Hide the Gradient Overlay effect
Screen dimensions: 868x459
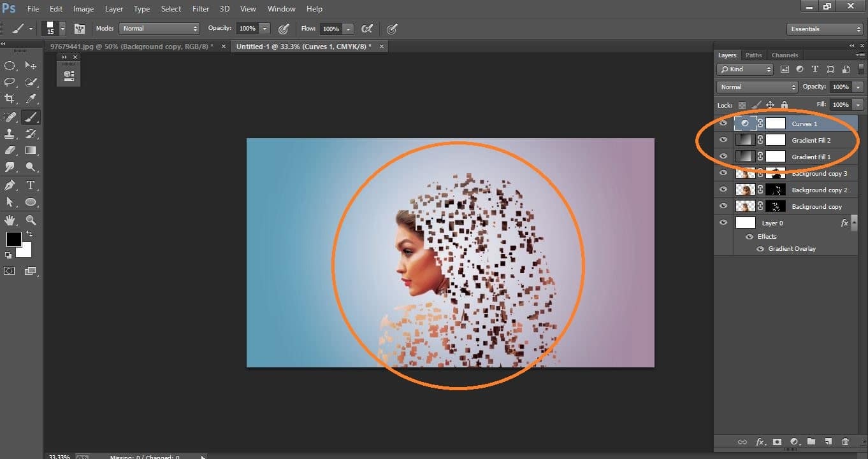pos(760,248)
